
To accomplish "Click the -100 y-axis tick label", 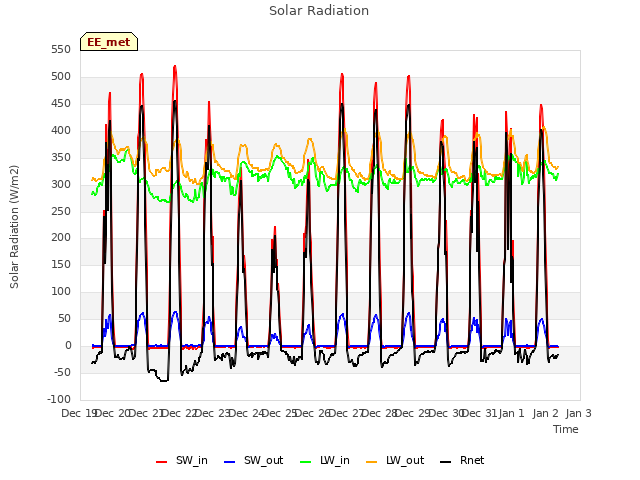I will [59, 399].
